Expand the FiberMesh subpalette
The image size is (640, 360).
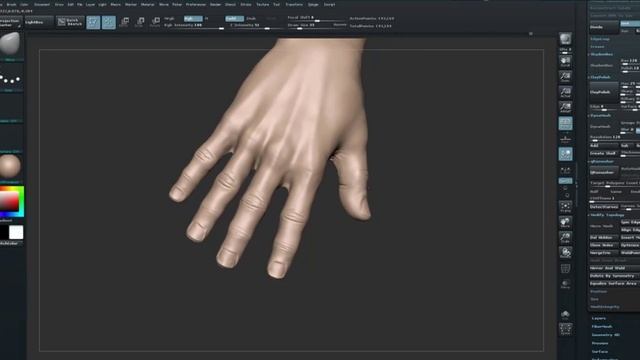pyautogui.click(x=602, y=327)
